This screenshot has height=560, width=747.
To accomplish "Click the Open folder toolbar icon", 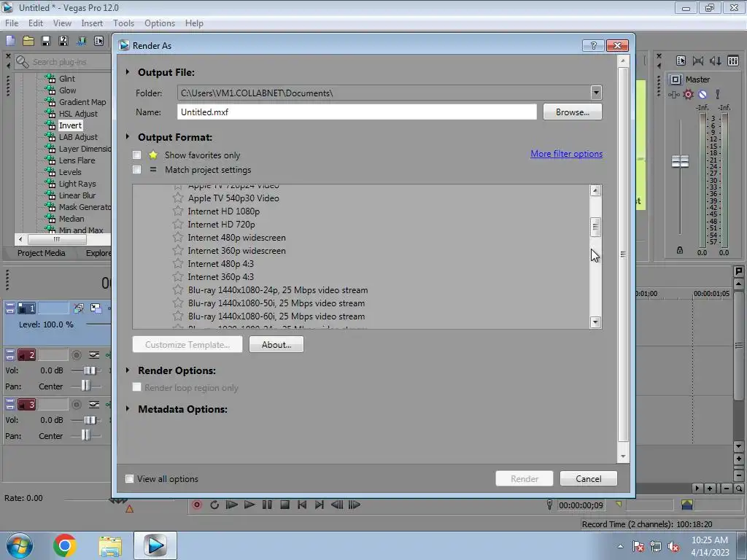I will click(x=28, y=41).
